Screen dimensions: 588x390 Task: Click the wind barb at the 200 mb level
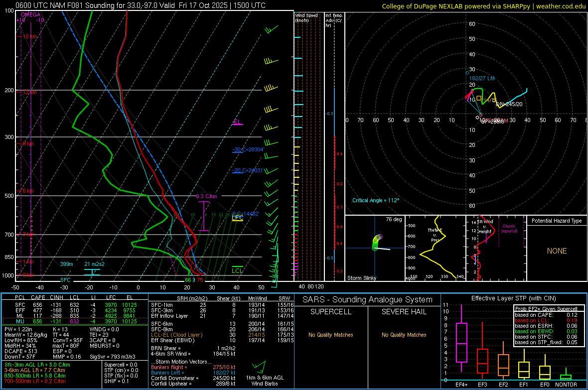[x=271, y=89]
